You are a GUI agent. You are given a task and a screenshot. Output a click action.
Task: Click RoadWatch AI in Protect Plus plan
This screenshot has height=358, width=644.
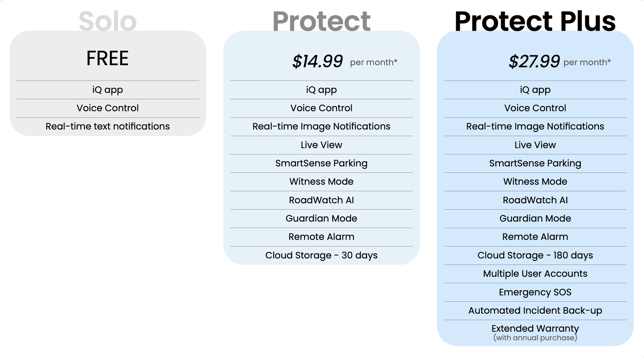535,200
